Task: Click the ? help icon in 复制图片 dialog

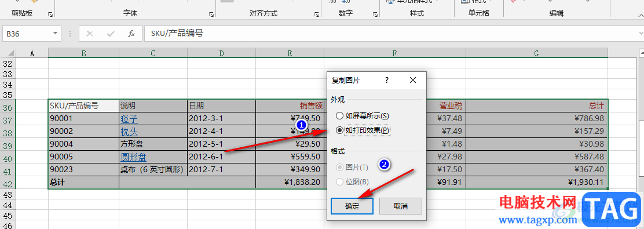Action: click(x=387, y=80)
